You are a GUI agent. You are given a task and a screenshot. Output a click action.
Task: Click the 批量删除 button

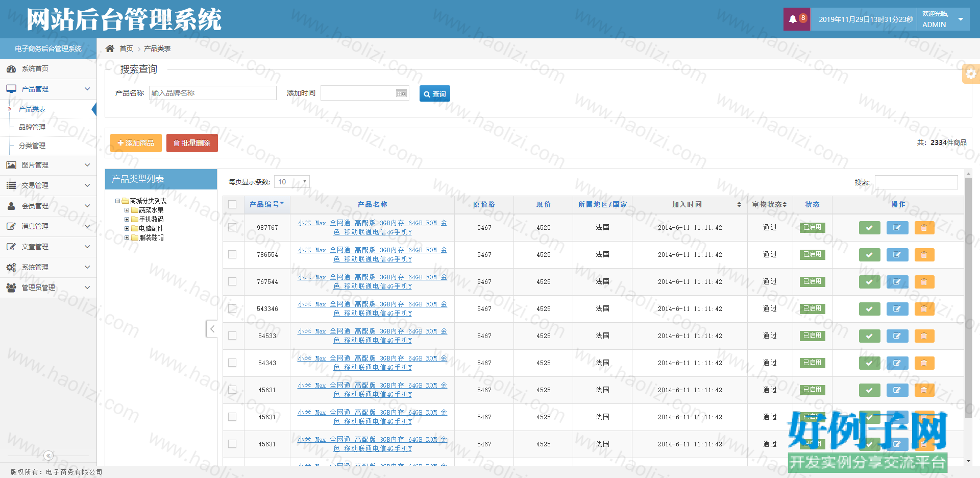click(192, 143)
